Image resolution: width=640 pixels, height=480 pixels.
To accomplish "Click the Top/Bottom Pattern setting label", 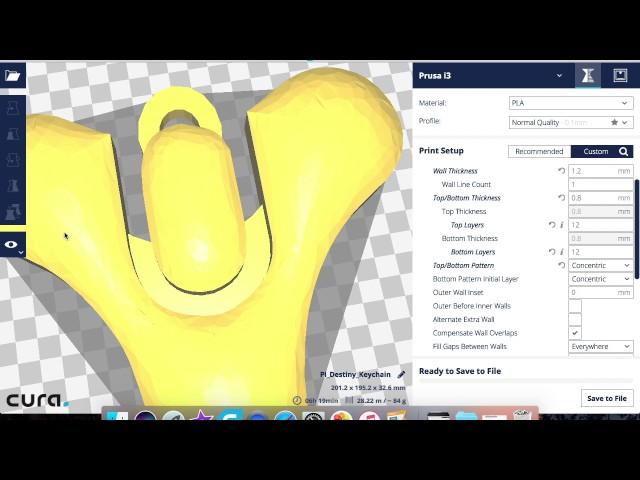I will pyautogui.click(x=463, y=265).
